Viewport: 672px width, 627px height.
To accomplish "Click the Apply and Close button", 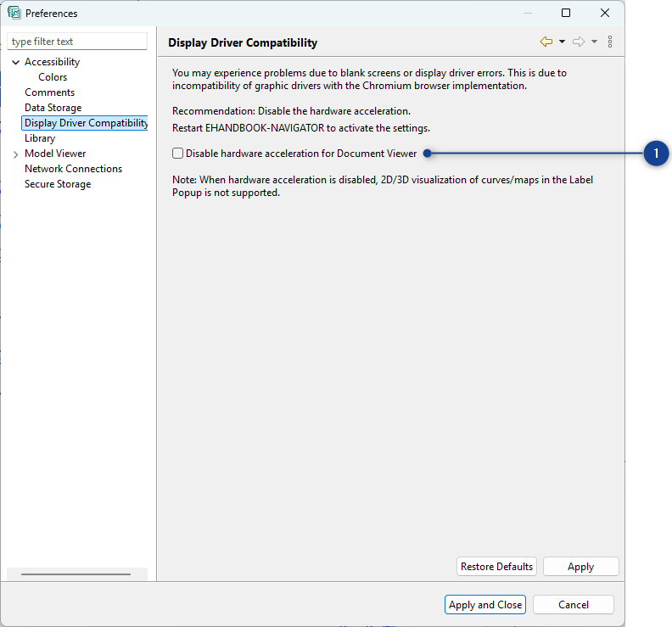I will click(x=485, y=605).
